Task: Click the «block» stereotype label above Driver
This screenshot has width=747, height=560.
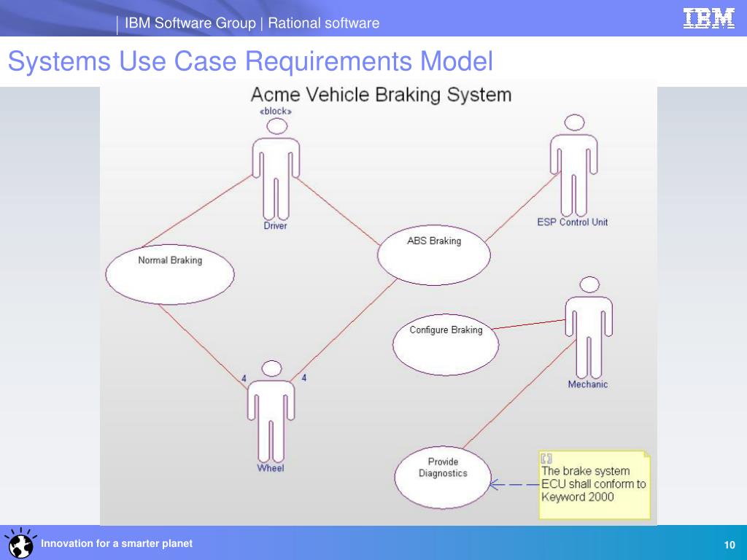Action: point(275,112)
